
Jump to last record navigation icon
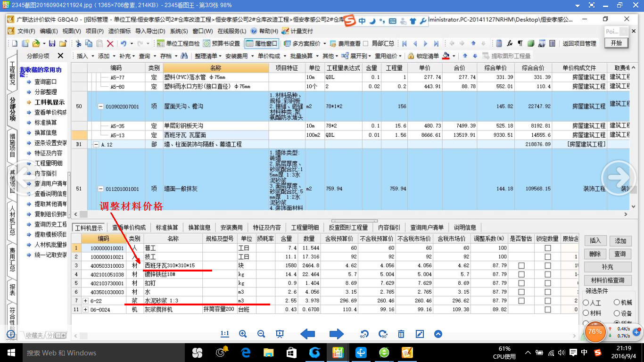tap(436, 43)
